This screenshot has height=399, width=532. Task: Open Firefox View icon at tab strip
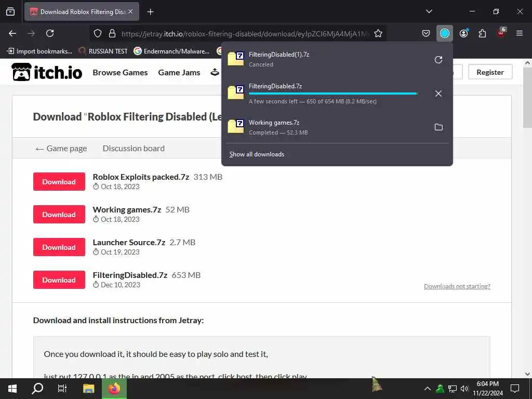[10, 11]
